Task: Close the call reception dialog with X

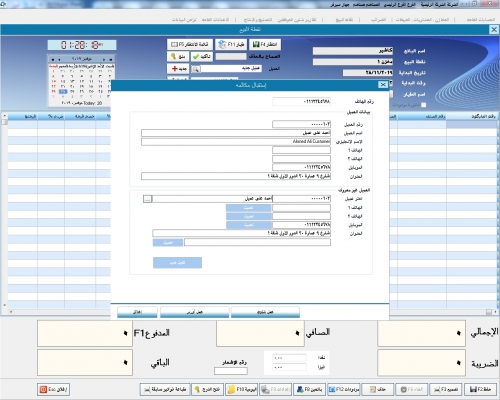Action: point(383,85)
